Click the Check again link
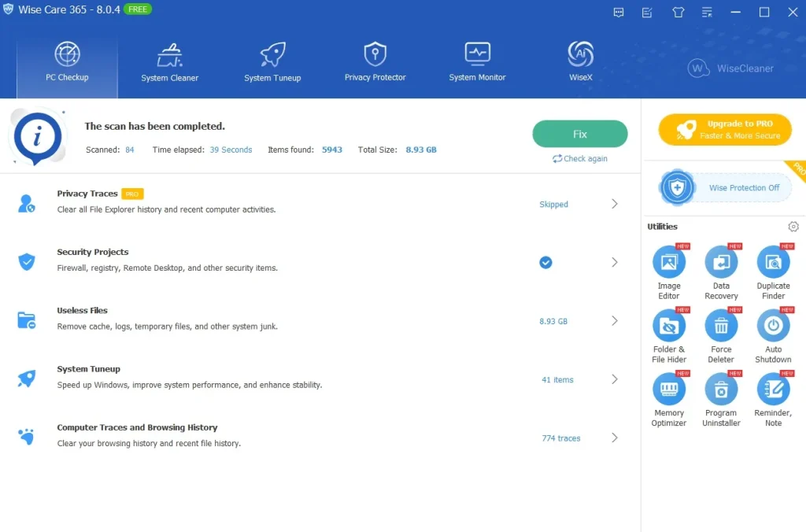806x532 pixels. point(580,158)
